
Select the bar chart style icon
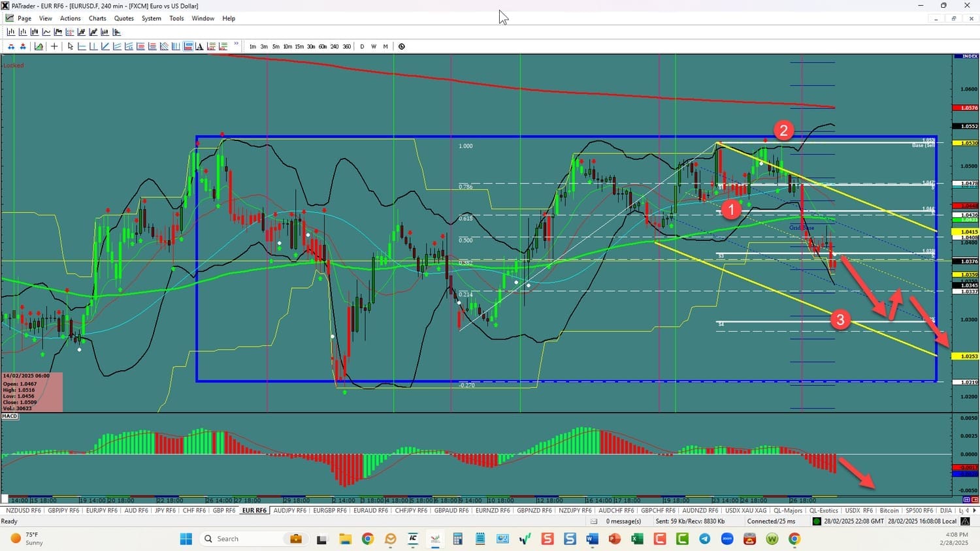[x=11, y=32]
